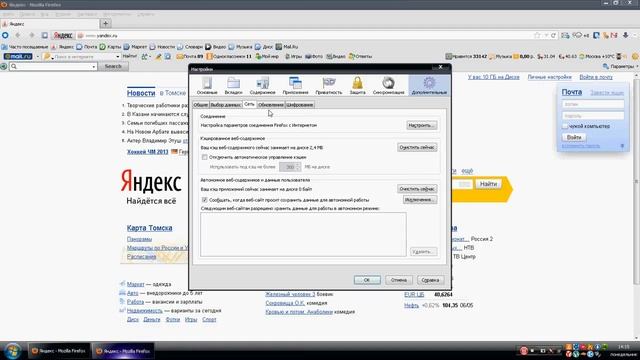The width and height of the screenshot is (640, 360).
Task: Confirm settings with the OK button
Action: click(x=367, y=280)
